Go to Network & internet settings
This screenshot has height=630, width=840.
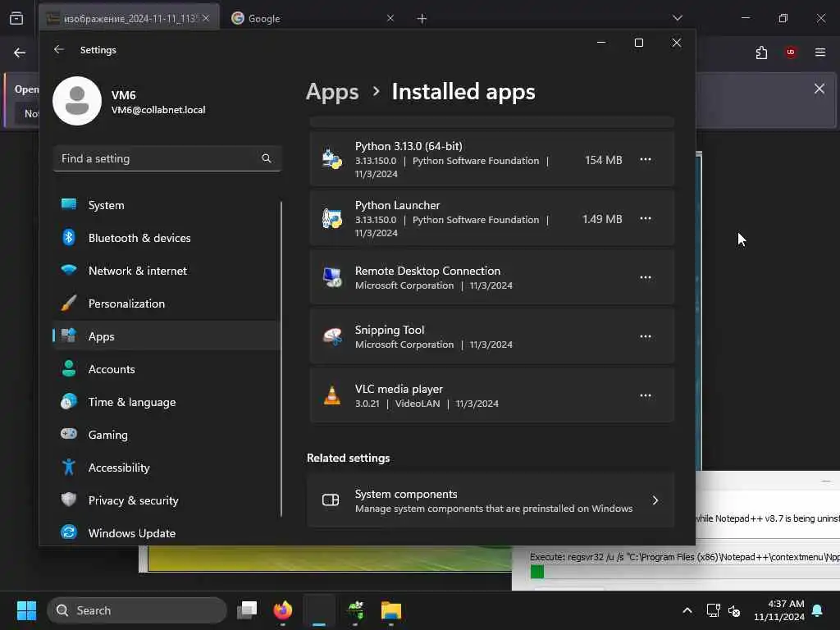coord(167,271)
